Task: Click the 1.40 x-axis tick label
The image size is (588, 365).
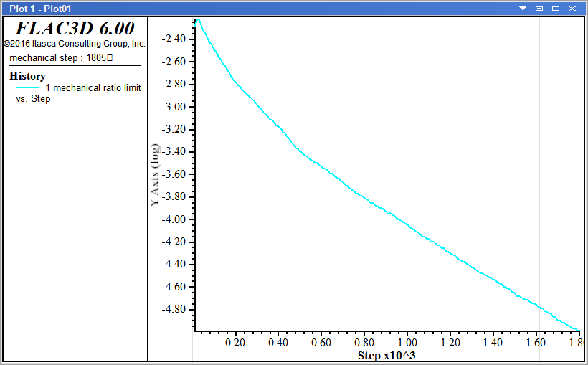Action: pos(493,343)
